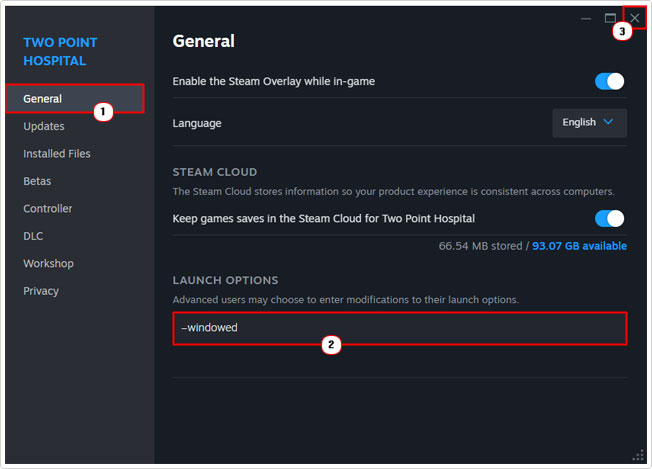Click the Steam Cloud description text
The width and height of the screenshot is (652, 469).
tap(393, 192)
